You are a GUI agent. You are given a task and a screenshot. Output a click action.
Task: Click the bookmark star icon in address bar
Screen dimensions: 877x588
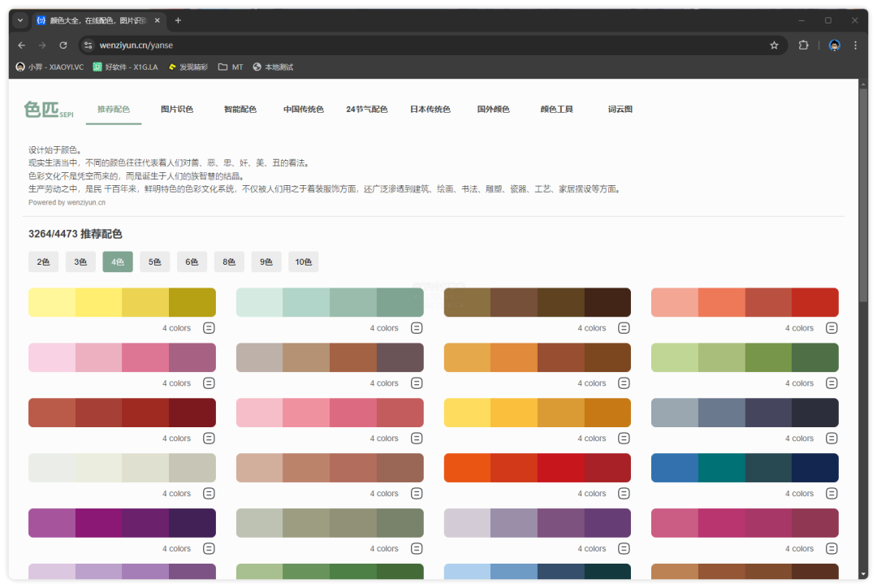tap(774, 45)
